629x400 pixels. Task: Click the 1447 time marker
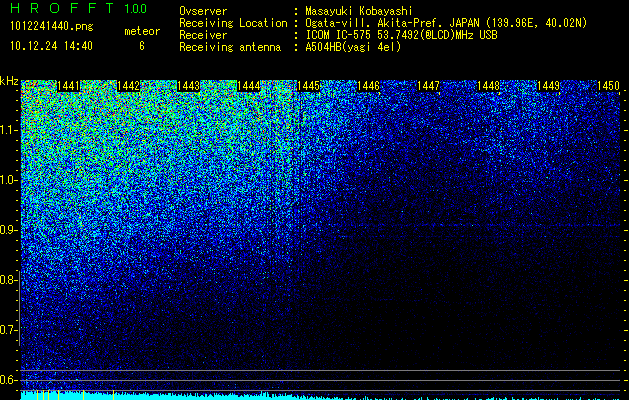point(428,86)
